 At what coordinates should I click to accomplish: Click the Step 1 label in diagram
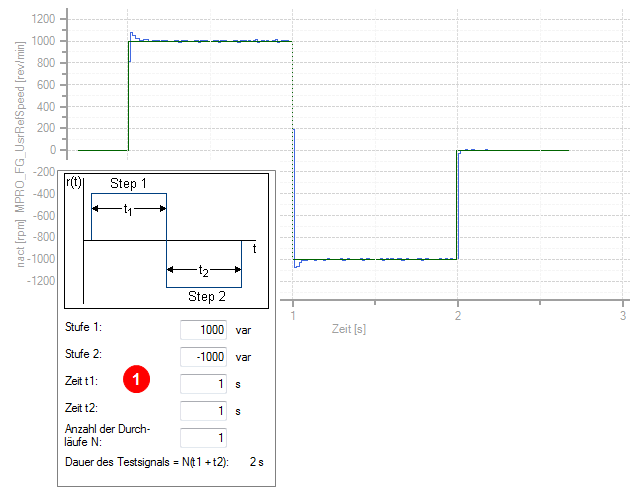tap(128, 184)
